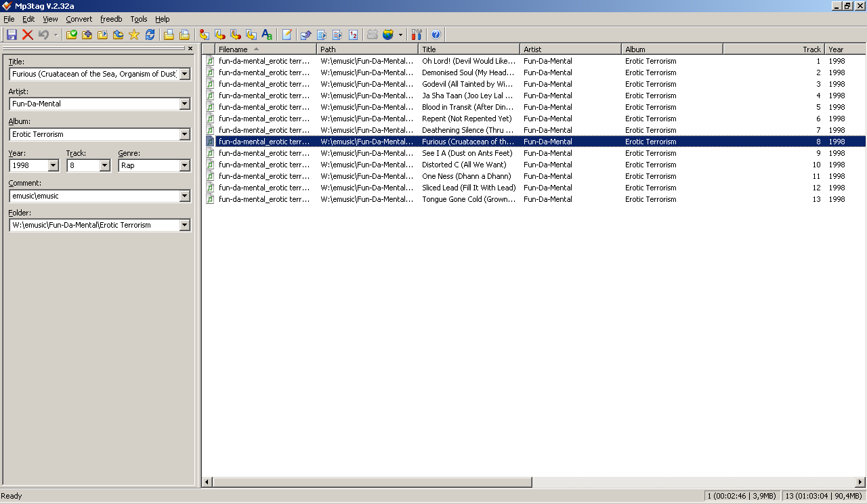
Task: Click the auto-numbering wizard icon
Action: tap(353, 35)
